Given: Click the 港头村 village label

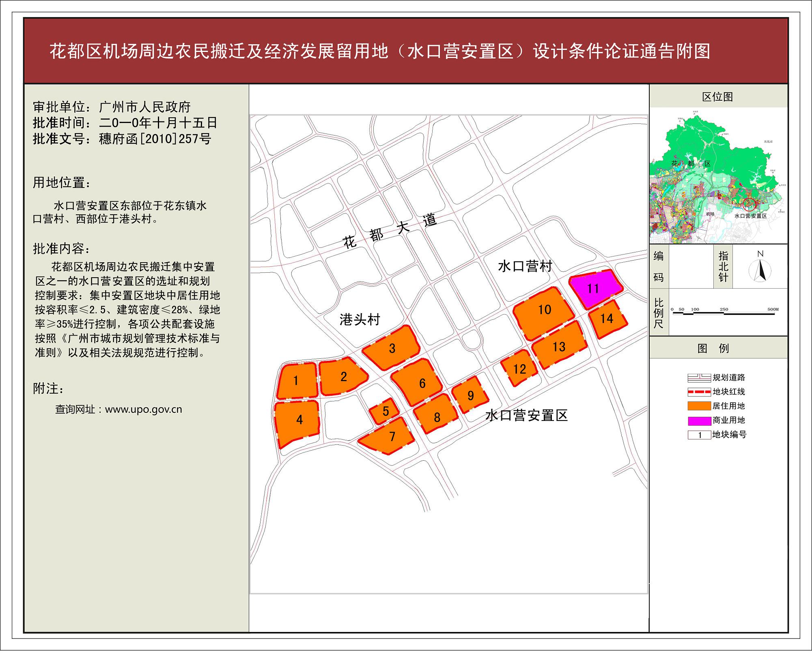Looking at the screenshot, I should (x=360, y=320).
